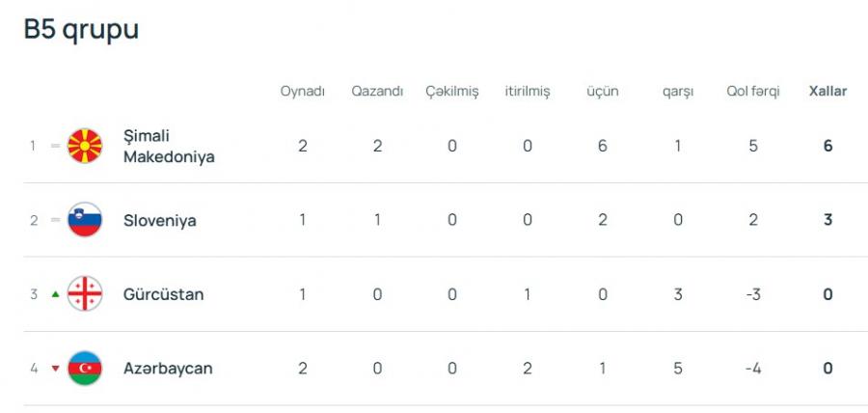
Task: Select the Azərbaycan team name
Action: pyautogui.click(x=168, y=369)
